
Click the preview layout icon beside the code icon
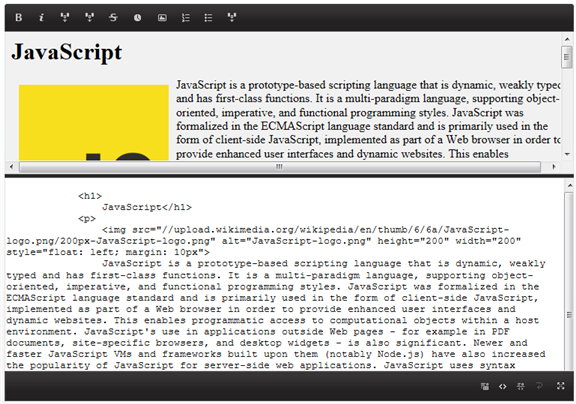point(485,386)
